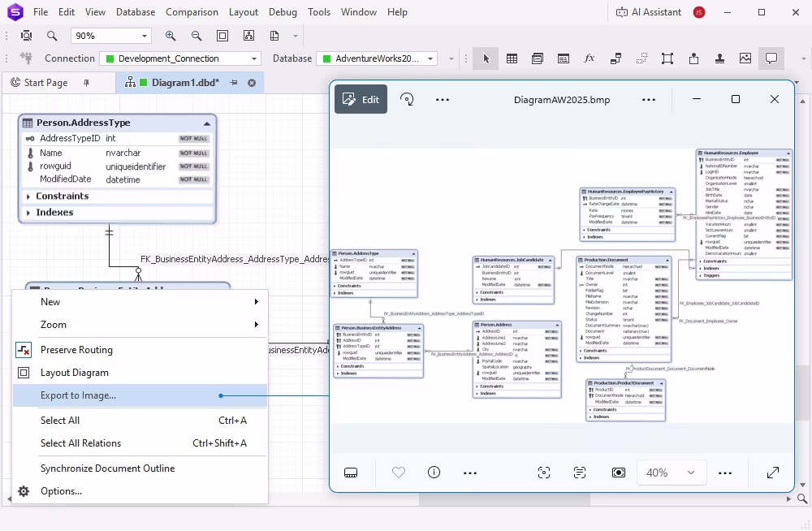Viewport: 812px width, 531px height.
Task: Select the New View tool icon
Action: 538,58
